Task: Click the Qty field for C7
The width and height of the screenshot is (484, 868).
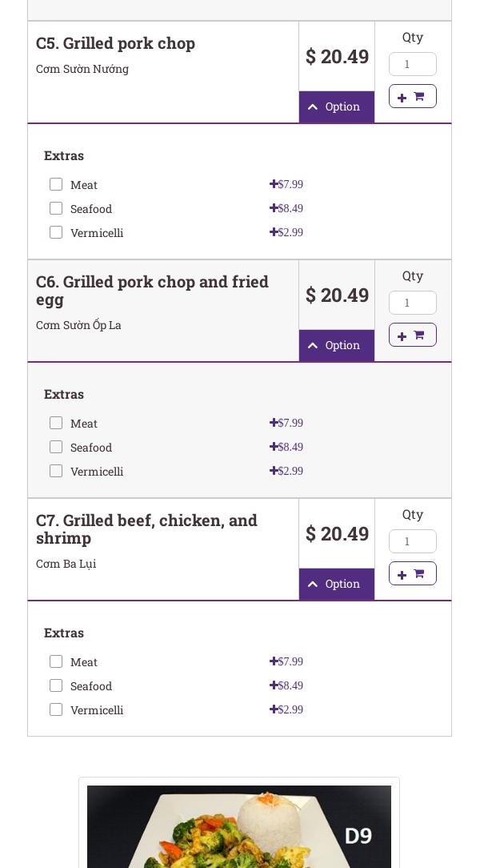Action: click(x=412, y=541)
